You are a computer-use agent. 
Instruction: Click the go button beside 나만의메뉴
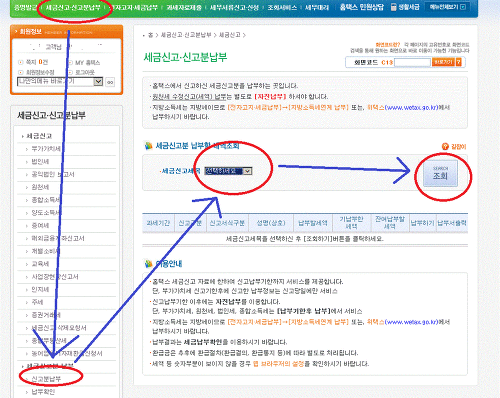pos(110,82)
